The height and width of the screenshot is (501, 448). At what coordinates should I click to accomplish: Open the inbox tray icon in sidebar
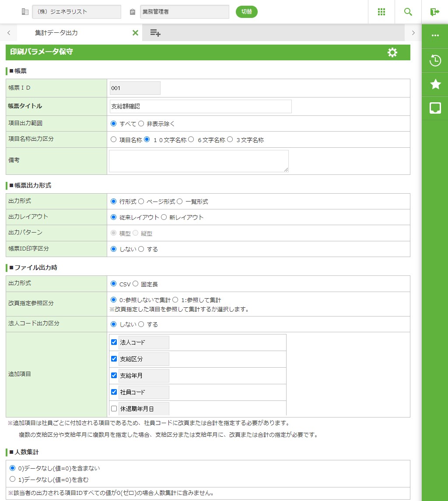(x=435, y=108)
